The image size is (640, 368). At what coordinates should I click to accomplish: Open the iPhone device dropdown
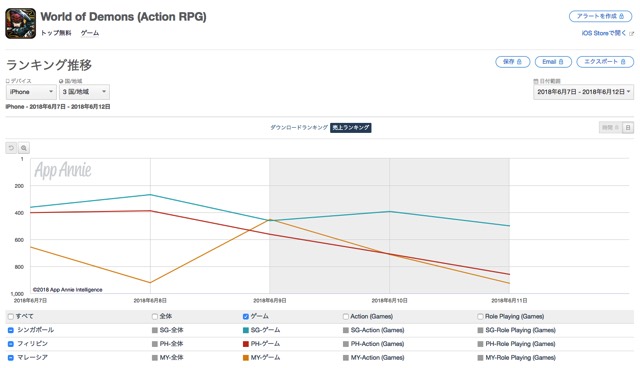coord(31,92)
